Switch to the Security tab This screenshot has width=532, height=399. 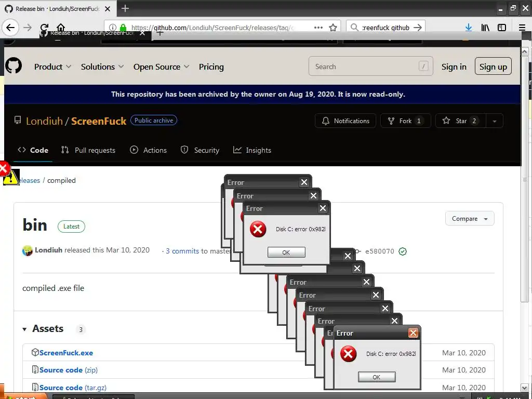[200, 150]
